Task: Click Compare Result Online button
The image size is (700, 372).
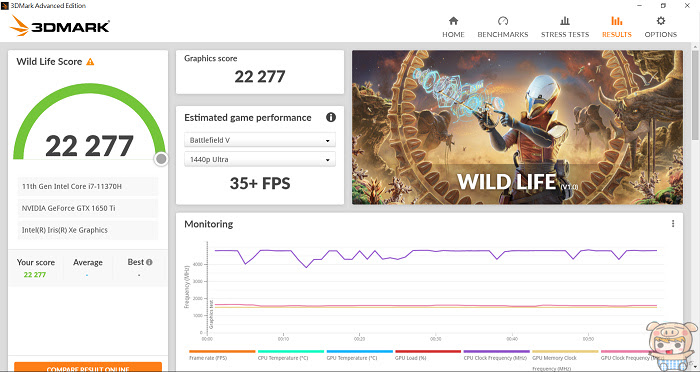Action: tap(88, 367)
